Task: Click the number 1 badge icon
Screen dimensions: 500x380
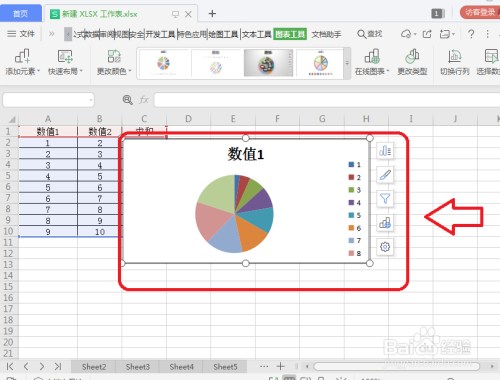Action: (x=437, y=13)
